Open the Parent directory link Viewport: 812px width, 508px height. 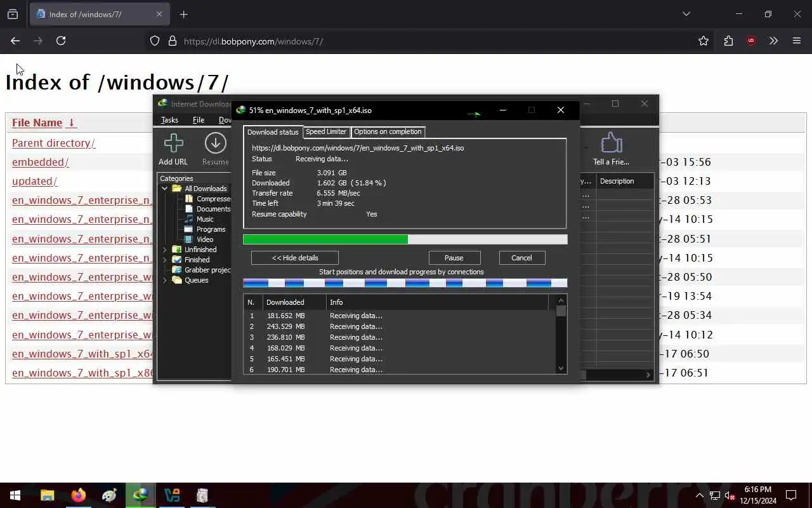point(53,143)
